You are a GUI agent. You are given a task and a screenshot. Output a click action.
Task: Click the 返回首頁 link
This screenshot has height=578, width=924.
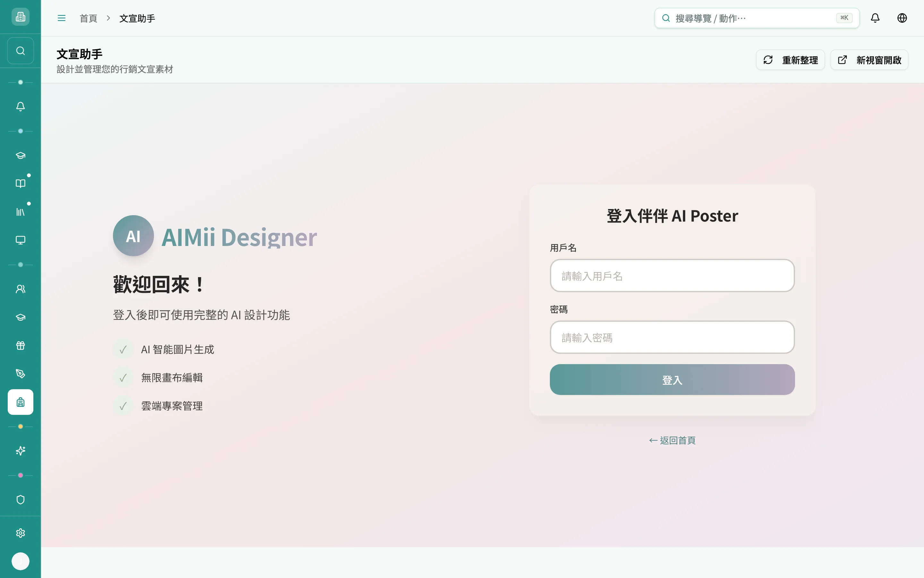pyautogui.click(x=672, y=440)
